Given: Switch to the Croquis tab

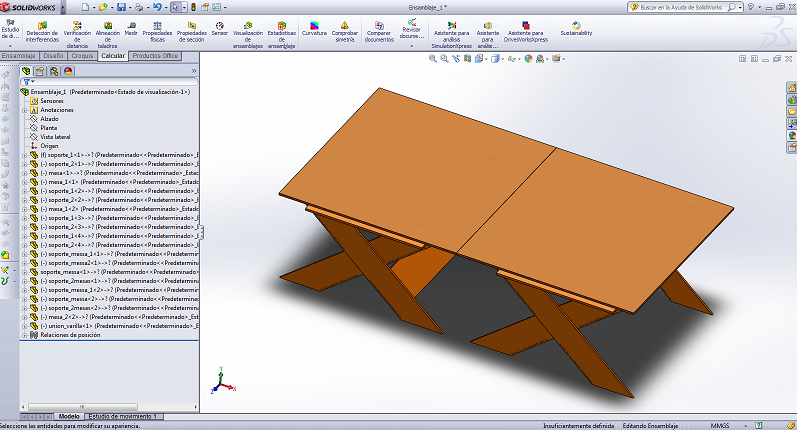Looking at the screenshot, I should coord(82,56).
